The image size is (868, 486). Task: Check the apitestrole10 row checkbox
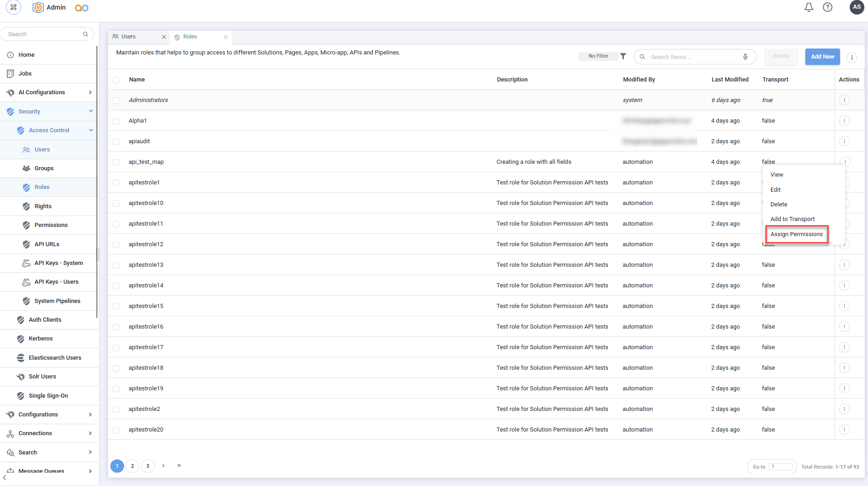[x=116, y=203]
